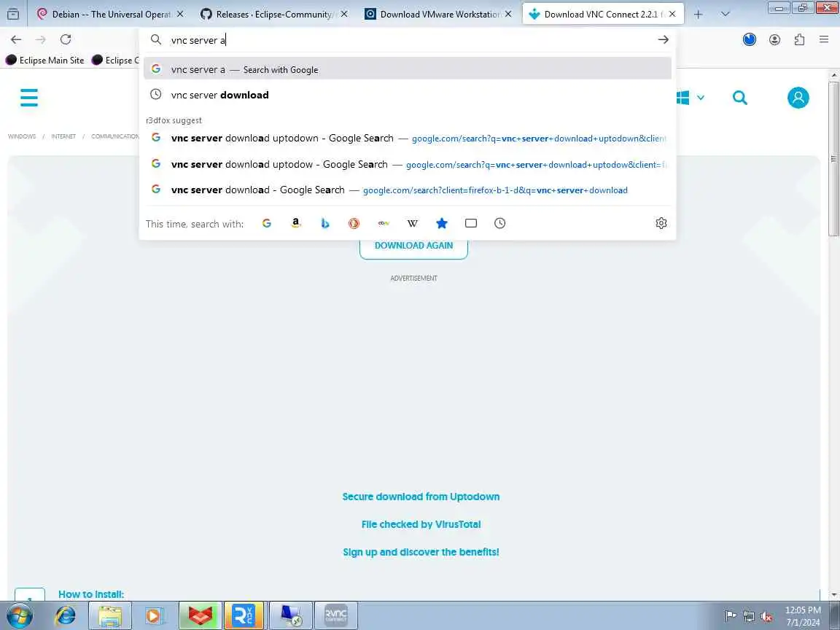Choose 'vnc server a — Search with Google' suggestion
This screenshot has height=630, width=840.
click(x=407, y=69)
